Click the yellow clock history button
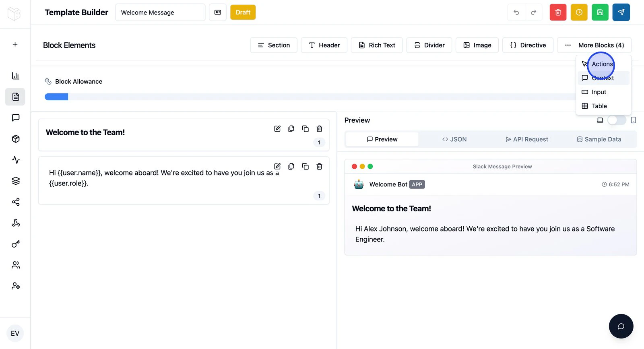Viewport: 644px width, 349px height. tap(579, 12)
